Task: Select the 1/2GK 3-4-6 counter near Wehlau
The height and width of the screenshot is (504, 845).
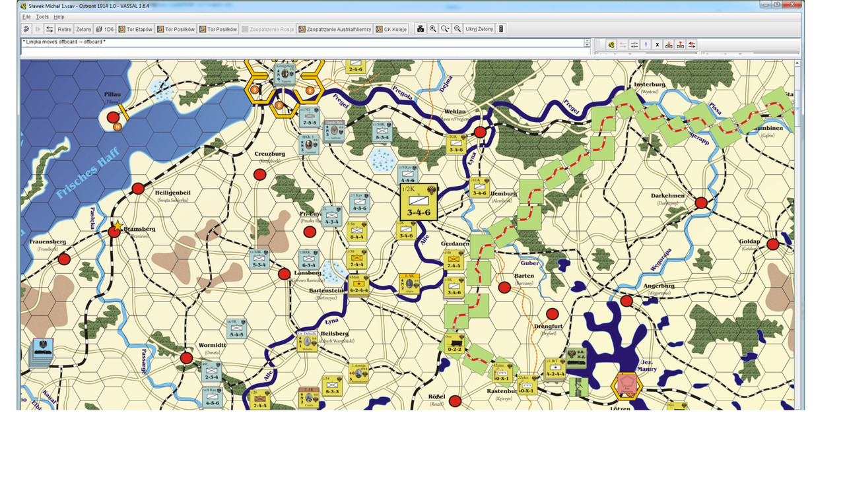Action: (x=456, y=144)
